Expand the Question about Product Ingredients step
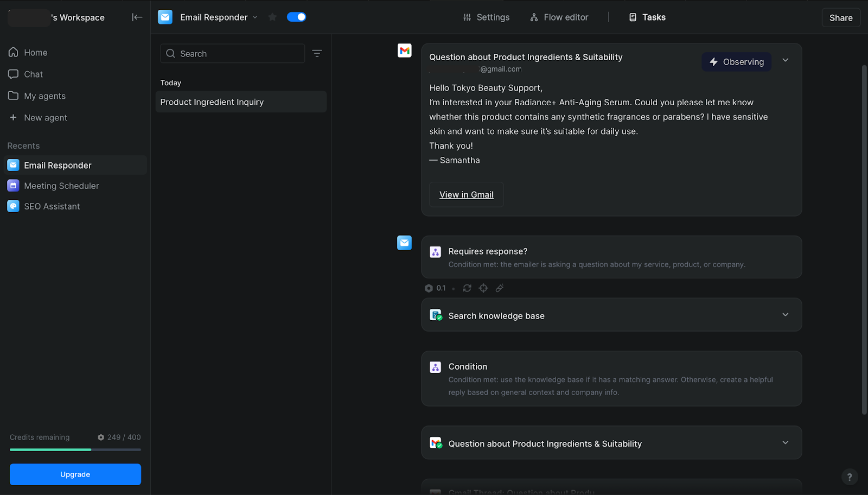This screenshot has height=495, width=868. (785, 443)
